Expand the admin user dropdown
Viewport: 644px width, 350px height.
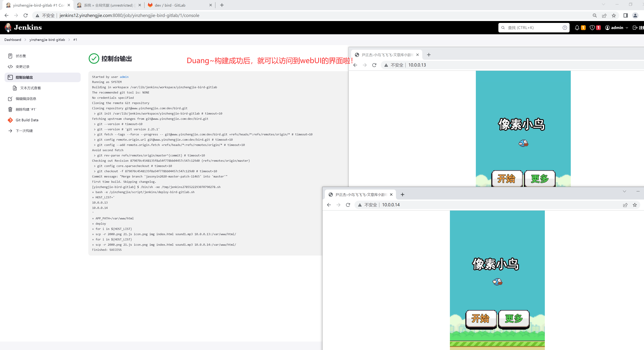(x=627, y=28)
